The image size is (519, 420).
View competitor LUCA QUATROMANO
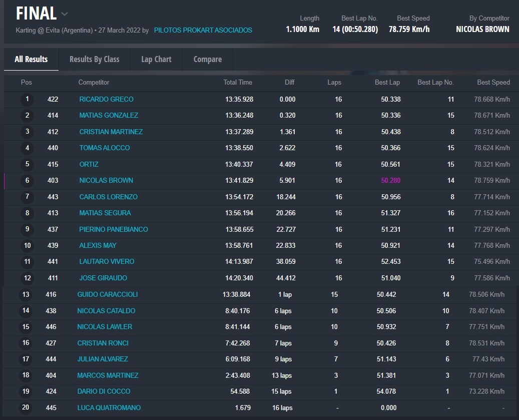click(109, 407)
